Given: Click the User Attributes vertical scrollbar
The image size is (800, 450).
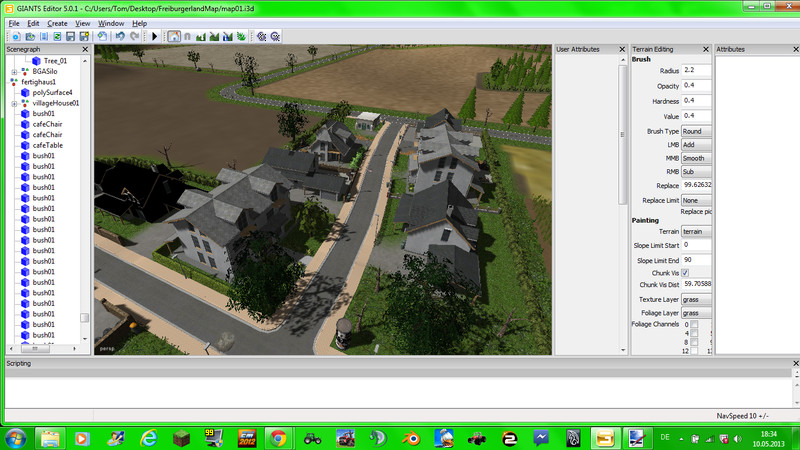Looking at the screenshot, I should pos(622,135).
